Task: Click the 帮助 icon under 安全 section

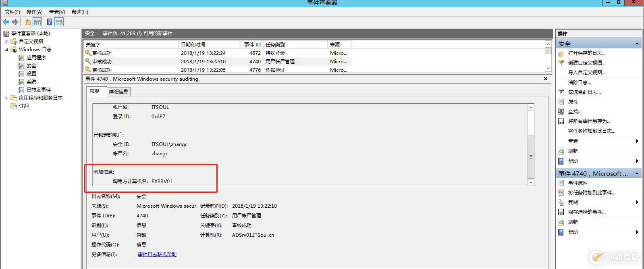Action: pos(561,161)
